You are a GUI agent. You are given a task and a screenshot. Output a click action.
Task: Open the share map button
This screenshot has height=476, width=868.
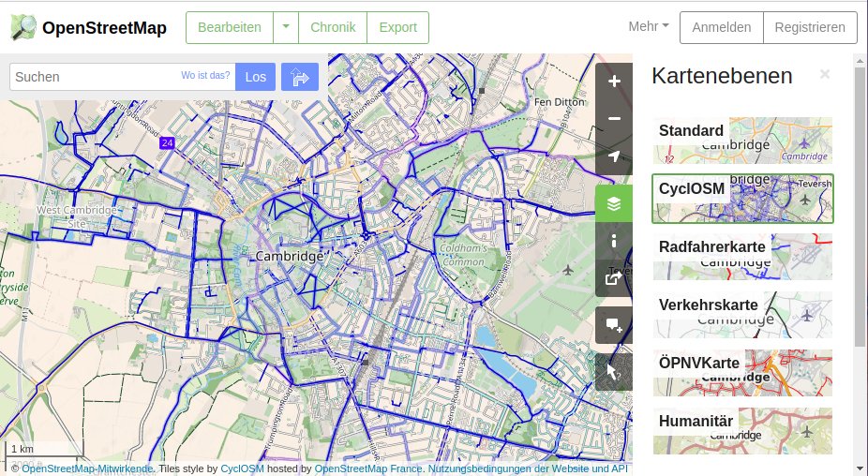[614, 278]
